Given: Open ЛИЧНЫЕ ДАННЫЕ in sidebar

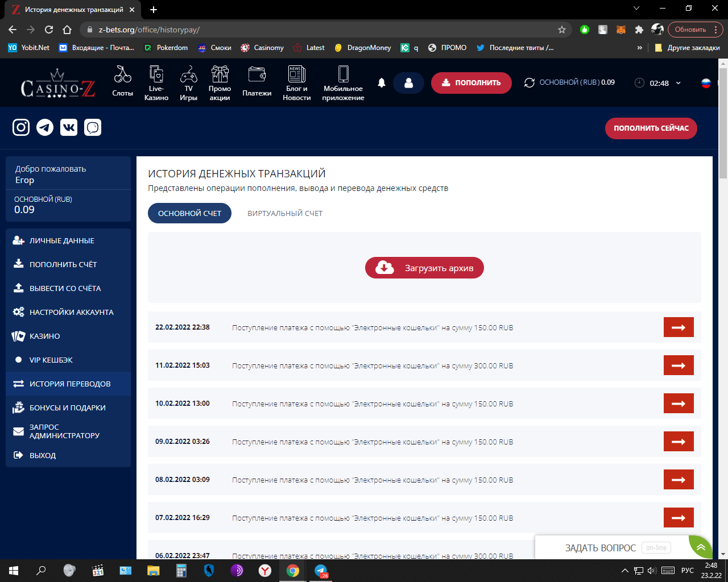Looking at the screenshot, I should [68, 240].
